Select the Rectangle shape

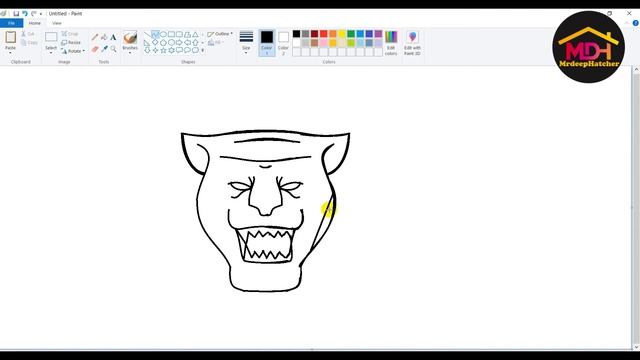pos(171,34)
